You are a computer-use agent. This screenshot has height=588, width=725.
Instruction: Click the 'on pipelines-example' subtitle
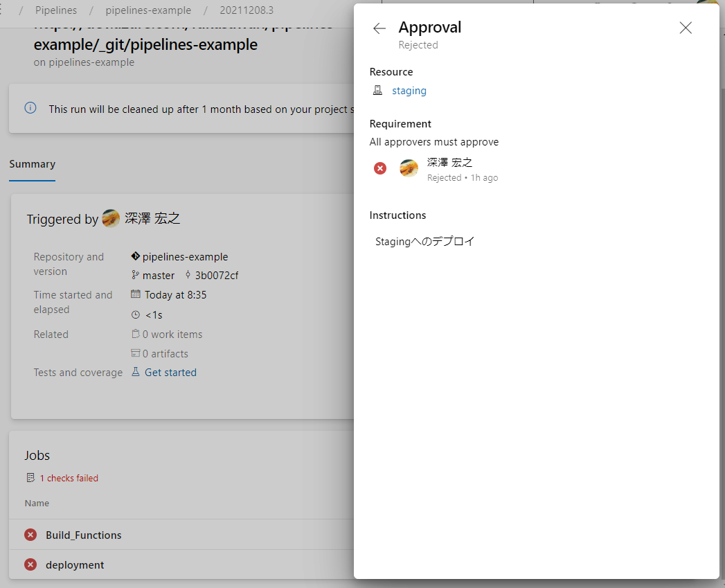pyautogui.click(x=84, y=62)
